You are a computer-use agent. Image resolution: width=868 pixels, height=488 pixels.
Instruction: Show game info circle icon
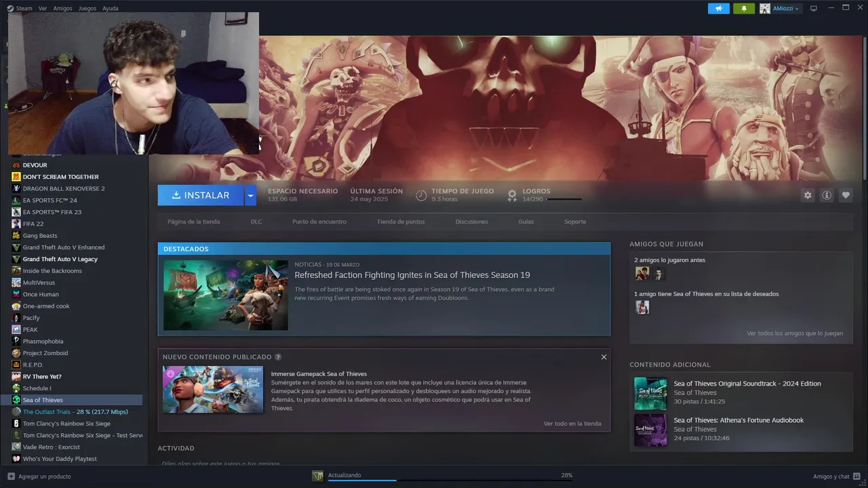pyautogui.click(x=827, y=195)
